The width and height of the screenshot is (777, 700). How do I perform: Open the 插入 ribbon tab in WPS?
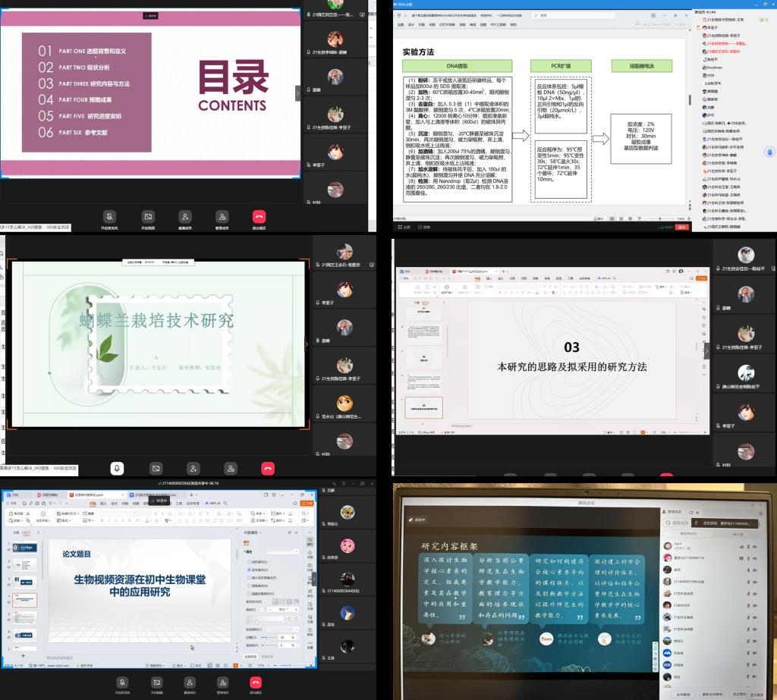pyautogui.click(x=103, y=503)
